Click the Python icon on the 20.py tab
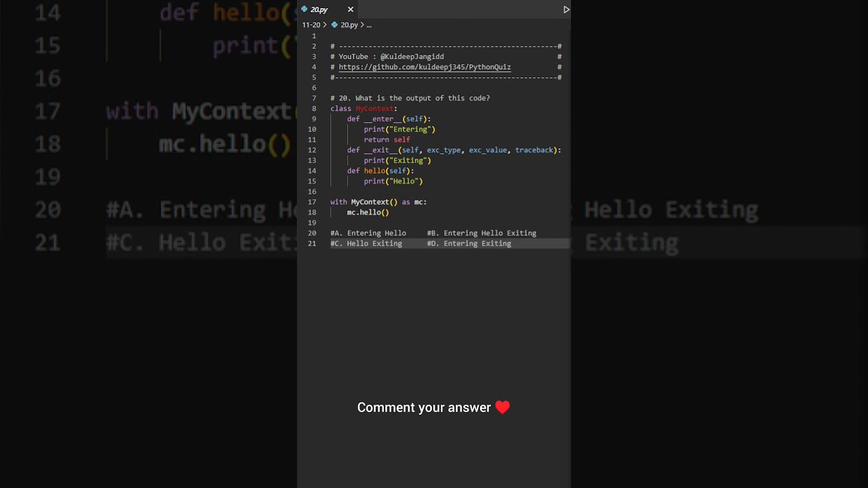The width and height of the screenshot is (868, 488). pyautogui.click(x=304, y=9)
